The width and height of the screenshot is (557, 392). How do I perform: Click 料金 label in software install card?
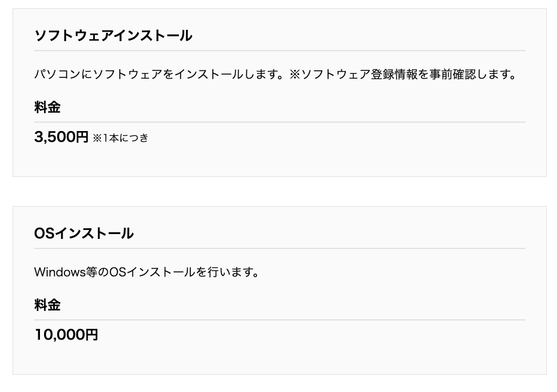click(x=48, y=108)
